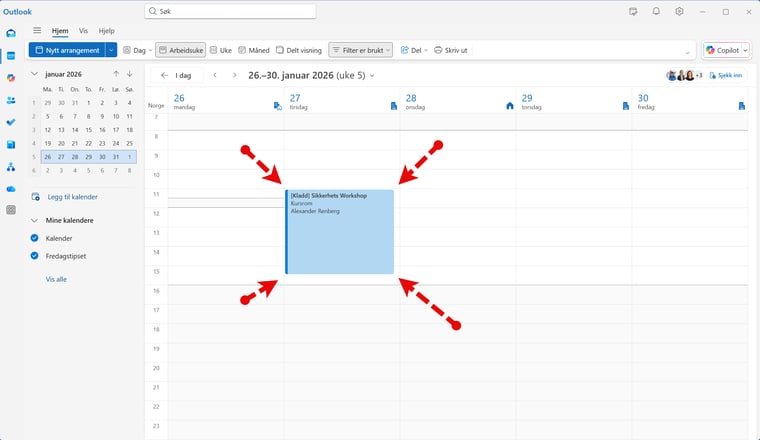Select 22 in mini calendar
This screenshot has width=760, height=440.
88,143
